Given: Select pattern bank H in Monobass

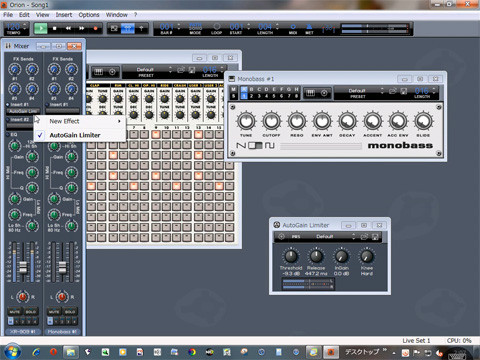Looking at the screenshot, I should (x=296, y=89).
